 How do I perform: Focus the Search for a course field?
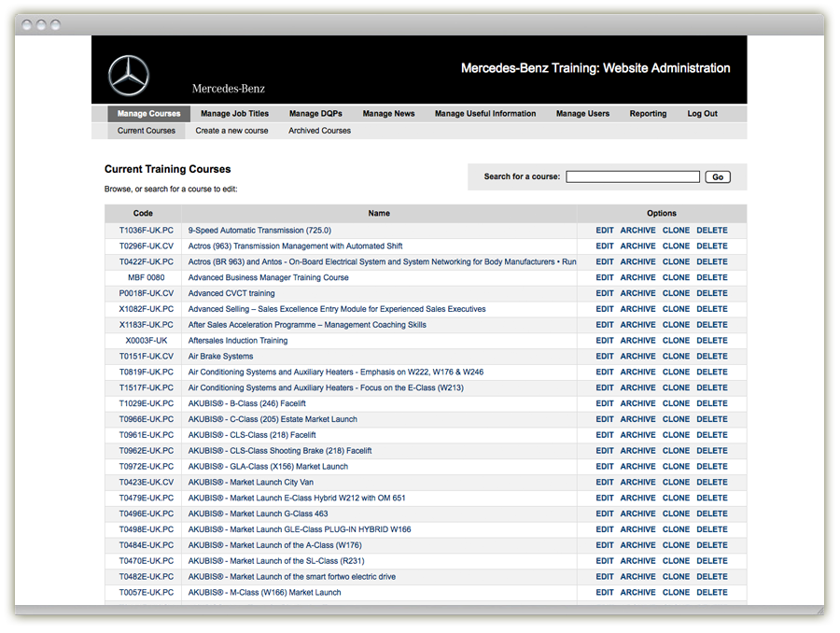click(x=632, y=176)
